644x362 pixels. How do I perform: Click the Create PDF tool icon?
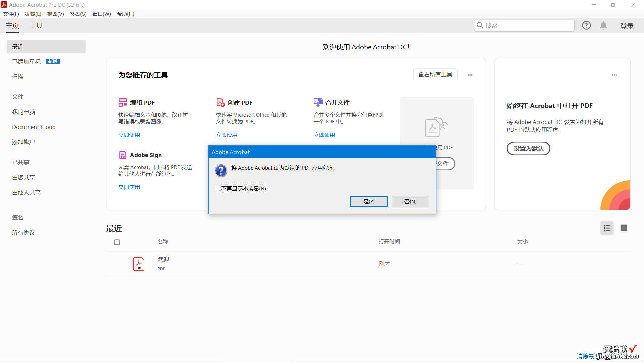pos(220,102)
